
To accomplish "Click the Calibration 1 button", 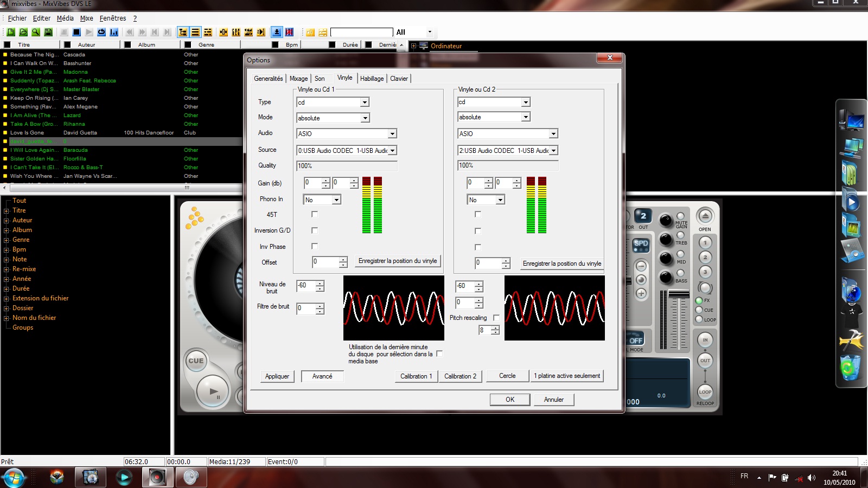I will click(416, 376).
